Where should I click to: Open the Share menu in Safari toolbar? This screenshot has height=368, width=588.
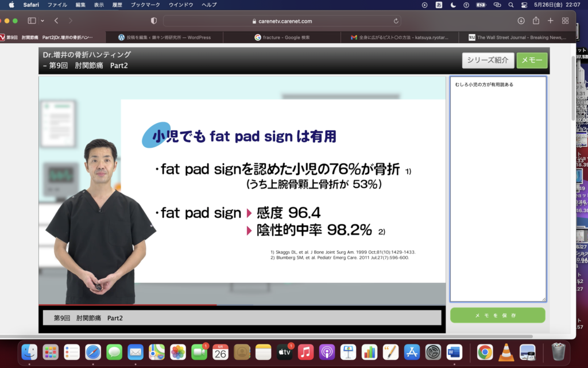coord(536,21)
